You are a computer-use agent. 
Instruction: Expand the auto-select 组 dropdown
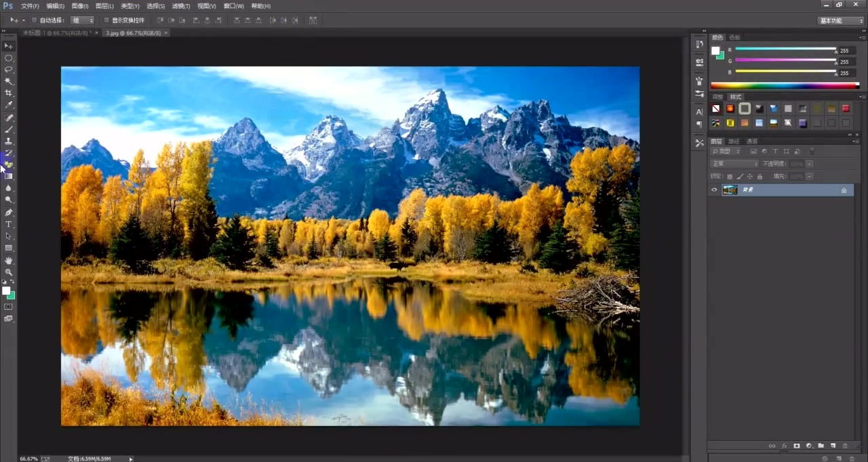tap(82, 20)
